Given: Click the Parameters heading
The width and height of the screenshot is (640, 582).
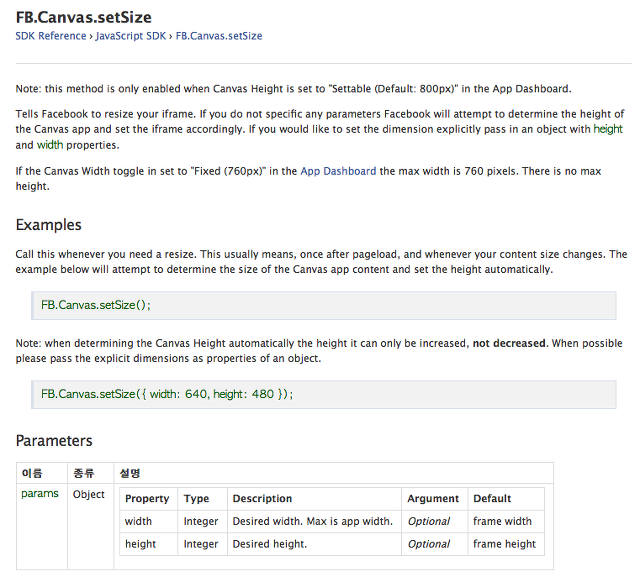Looking at the screenshot, I should tap(54, 441).
